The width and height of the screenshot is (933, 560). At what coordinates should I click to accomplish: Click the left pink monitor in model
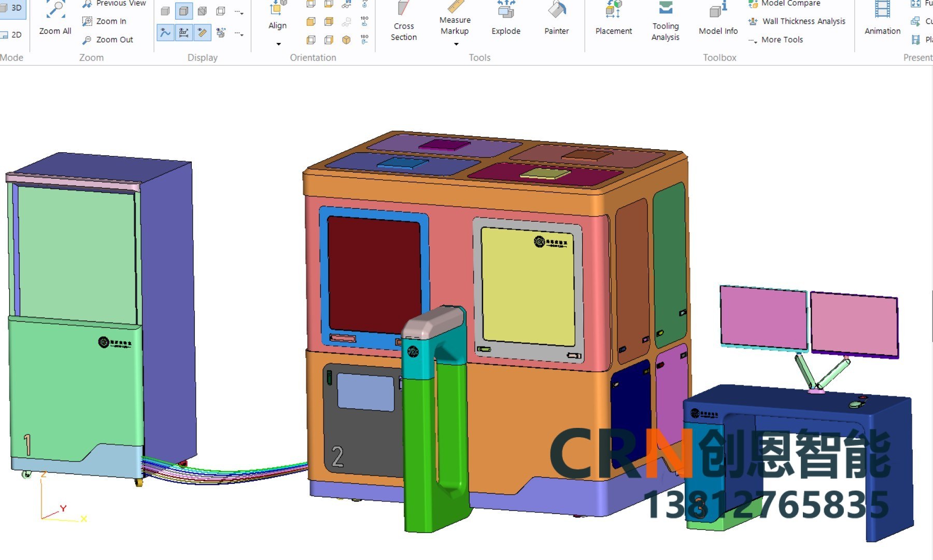764,317
